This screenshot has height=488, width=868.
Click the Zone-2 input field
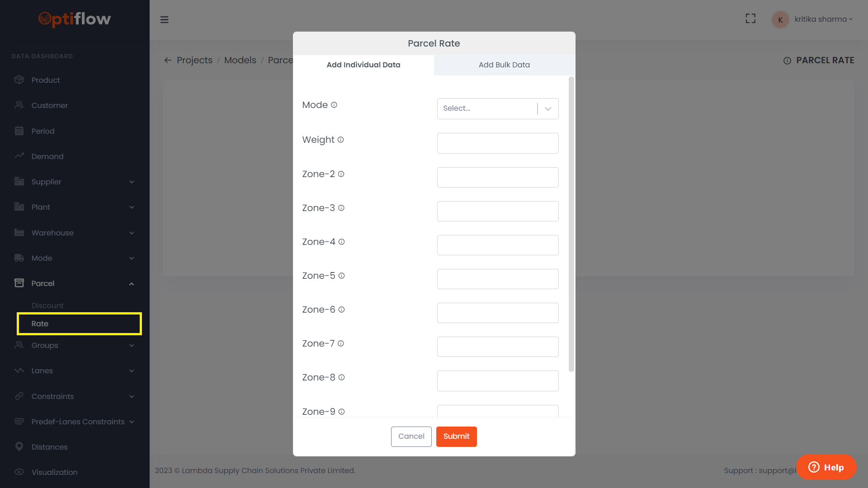(497, 177)
